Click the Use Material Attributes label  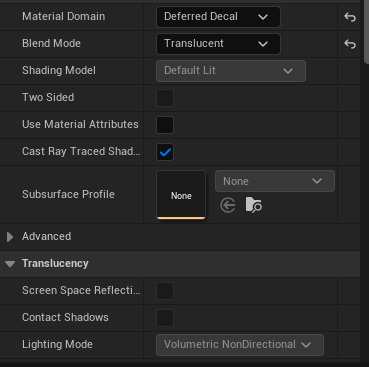80,124
